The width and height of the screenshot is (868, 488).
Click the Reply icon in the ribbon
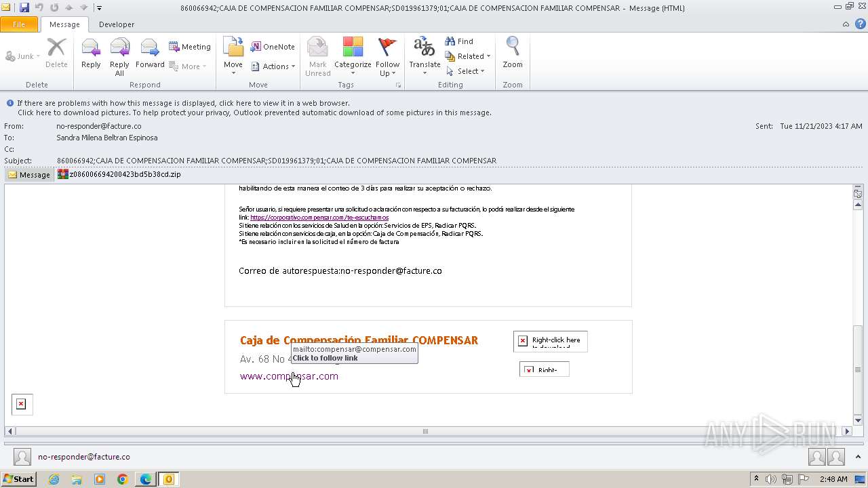click(x=91, y=54)
